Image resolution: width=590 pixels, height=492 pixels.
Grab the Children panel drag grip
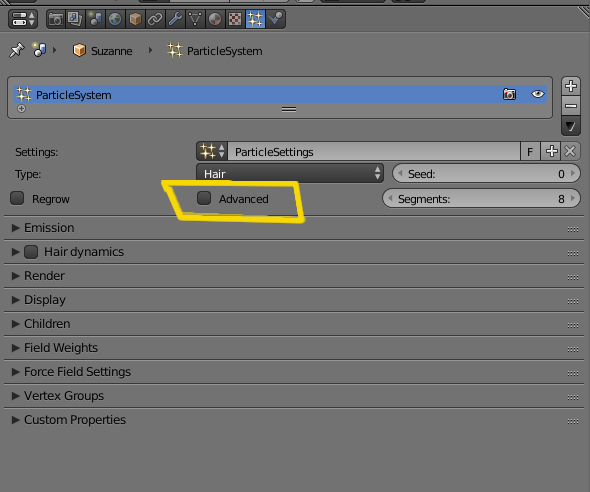(x=573, y=325)
